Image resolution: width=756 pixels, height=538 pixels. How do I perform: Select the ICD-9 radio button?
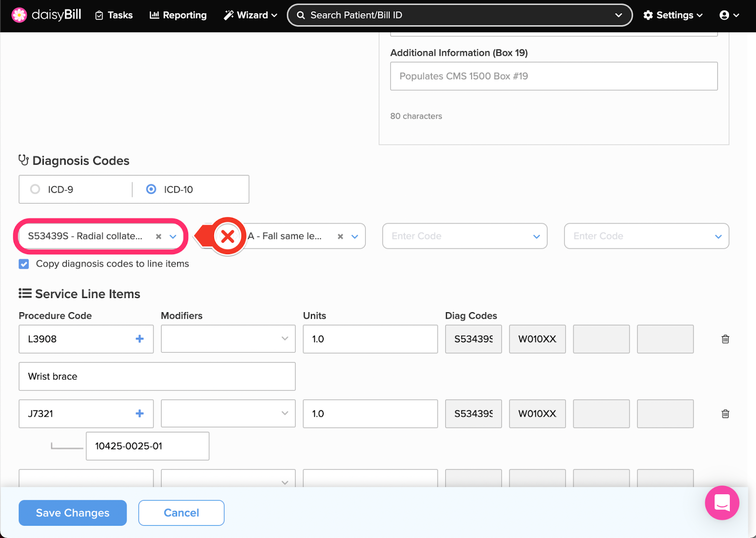pyautogui.click(x=35, y=189)
